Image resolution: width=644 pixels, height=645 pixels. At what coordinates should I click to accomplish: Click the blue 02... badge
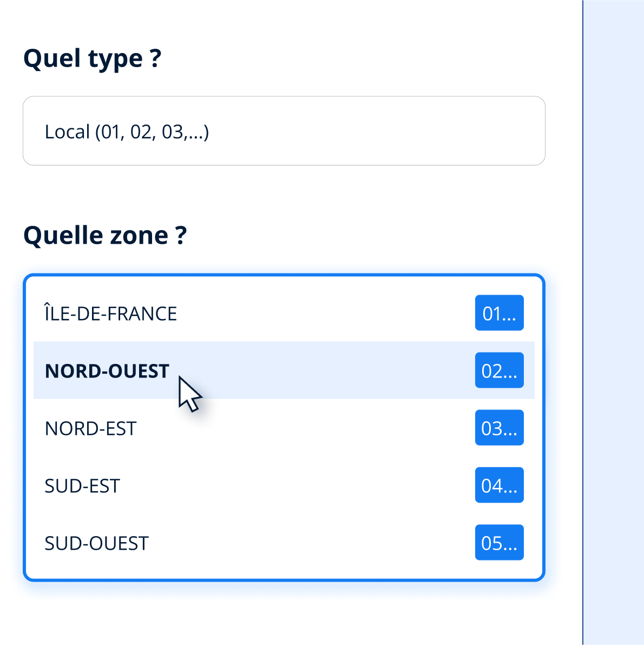click(499, 370)
